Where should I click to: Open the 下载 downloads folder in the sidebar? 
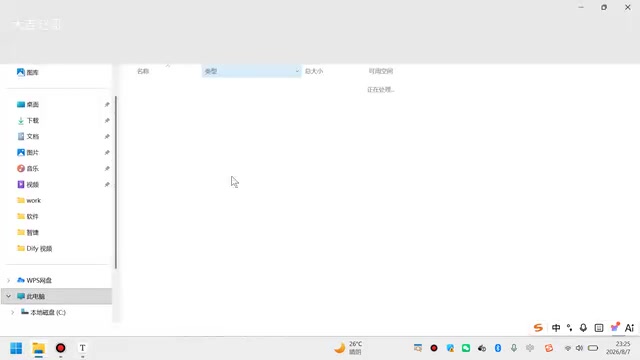click(28, 120)
